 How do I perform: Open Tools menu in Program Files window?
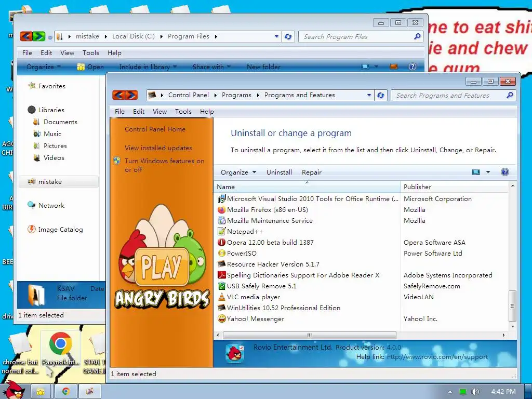[90, 53]
